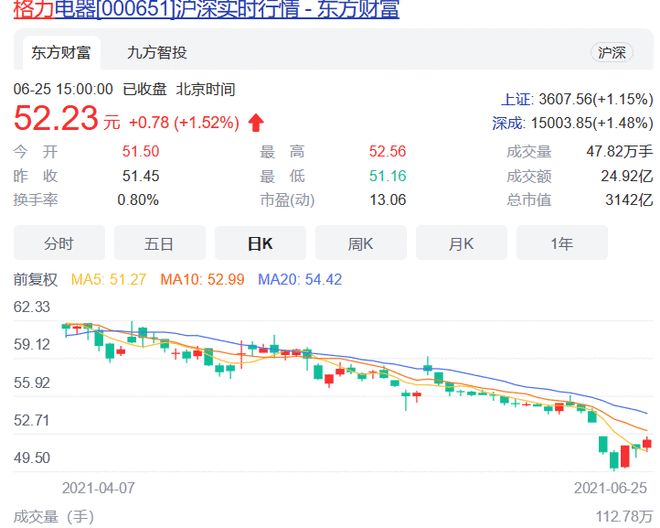This screenshot has height=528, width=660.
Task: Click the 沪深 badge button
Action: click(x=612, y=53)
